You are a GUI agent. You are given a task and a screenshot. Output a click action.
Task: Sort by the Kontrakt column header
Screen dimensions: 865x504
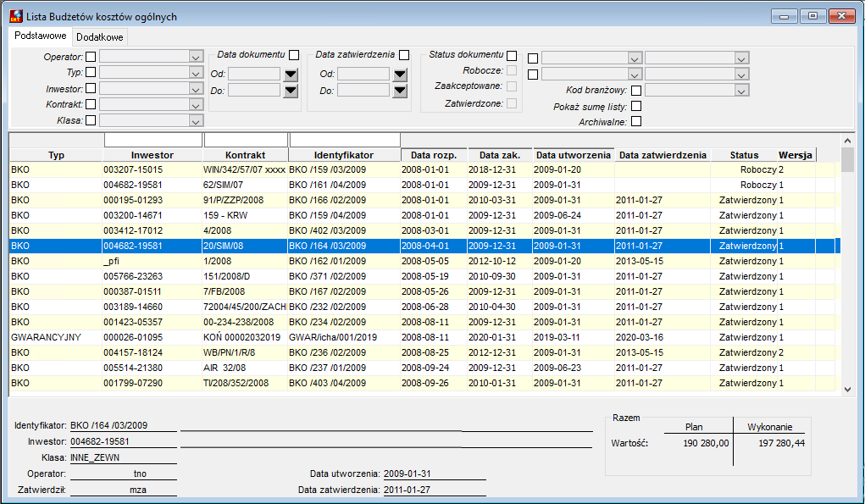click(245, 155)
